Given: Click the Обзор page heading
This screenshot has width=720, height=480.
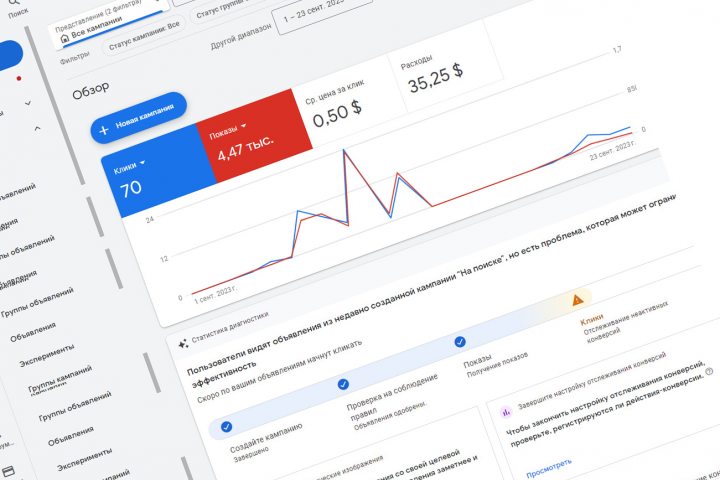Looking at the screenshot, I should point(90,90).
